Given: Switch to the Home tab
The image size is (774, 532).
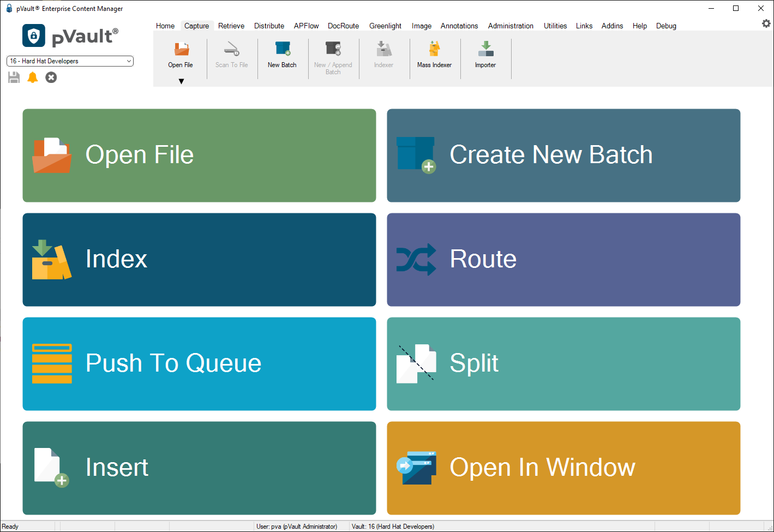Looking at the screenshot, I should pos(165,26).
